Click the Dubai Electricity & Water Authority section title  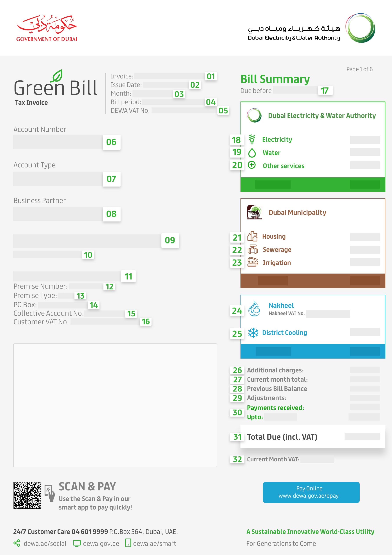tap(322, 116)
